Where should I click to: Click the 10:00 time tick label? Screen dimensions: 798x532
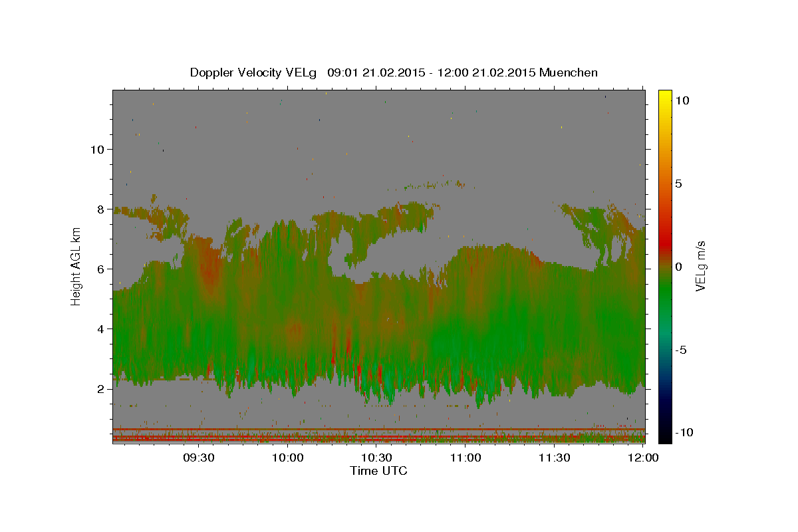point(288,458)
